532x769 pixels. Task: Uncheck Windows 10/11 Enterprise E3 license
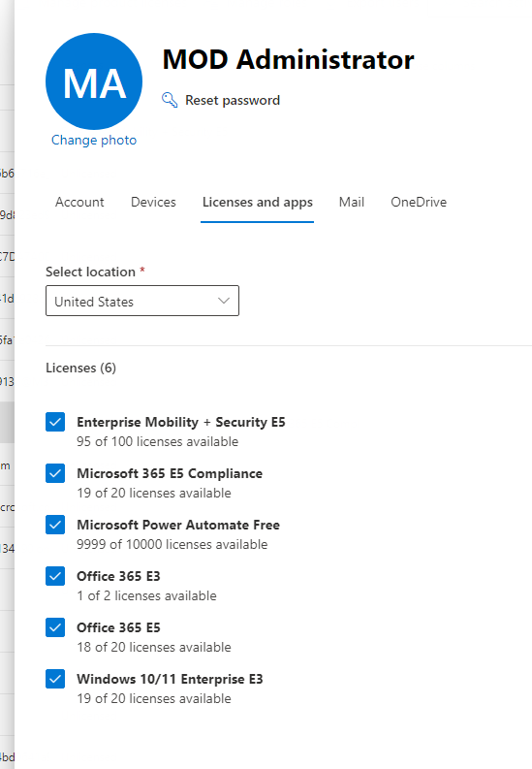[x=55, y=679]
